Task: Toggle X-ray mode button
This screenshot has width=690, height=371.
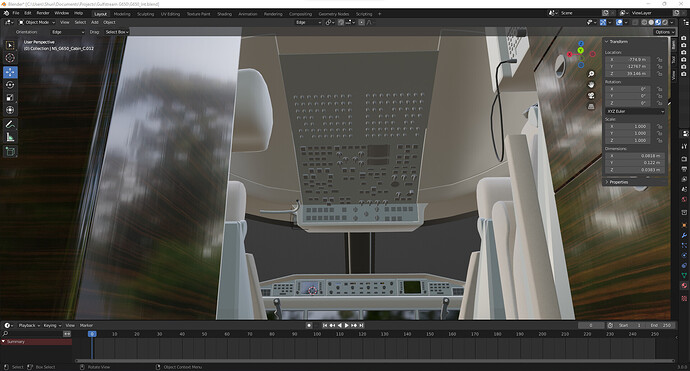Action: tap(635, 22)
